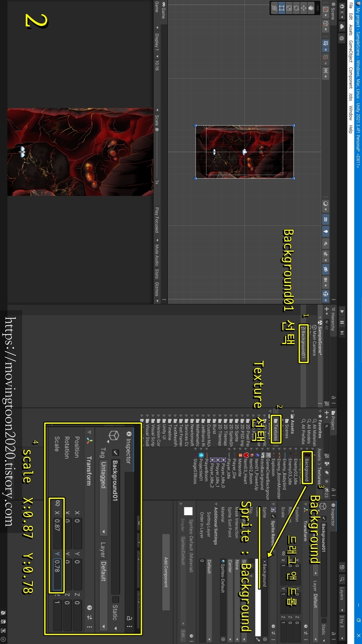Click the white Color swatch field

click(x=258, y=597)
